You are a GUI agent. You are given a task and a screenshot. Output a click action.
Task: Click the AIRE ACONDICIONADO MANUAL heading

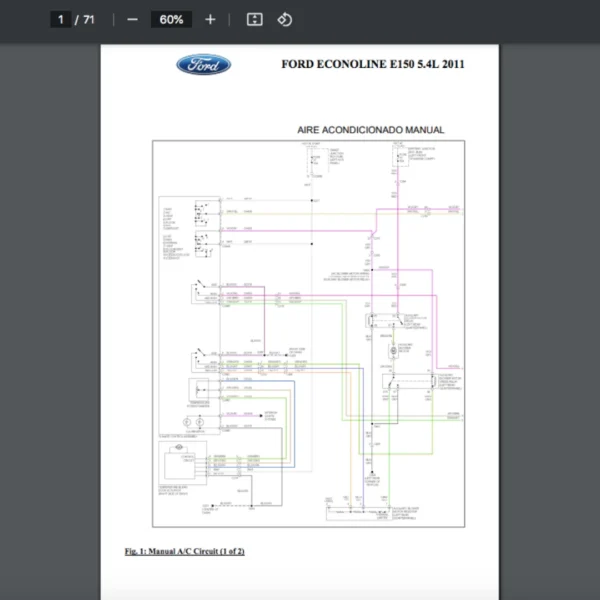pyautogui.click(x=370, y=130)
